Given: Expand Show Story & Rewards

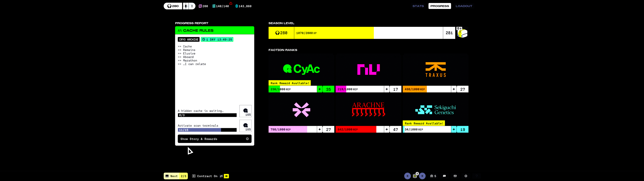Looking at the screenshot, I should click(214, 139).
